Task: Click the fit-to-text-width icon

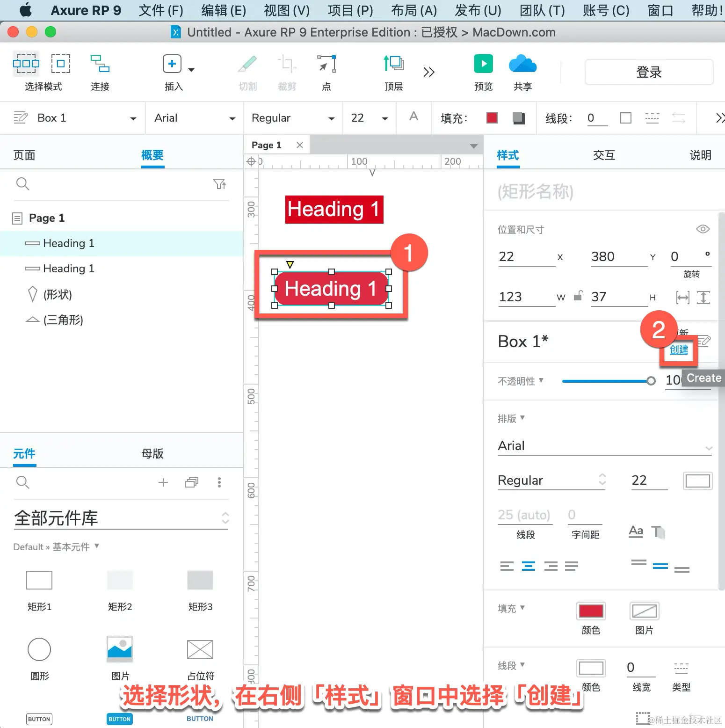Action: click(x=683, y=297)
